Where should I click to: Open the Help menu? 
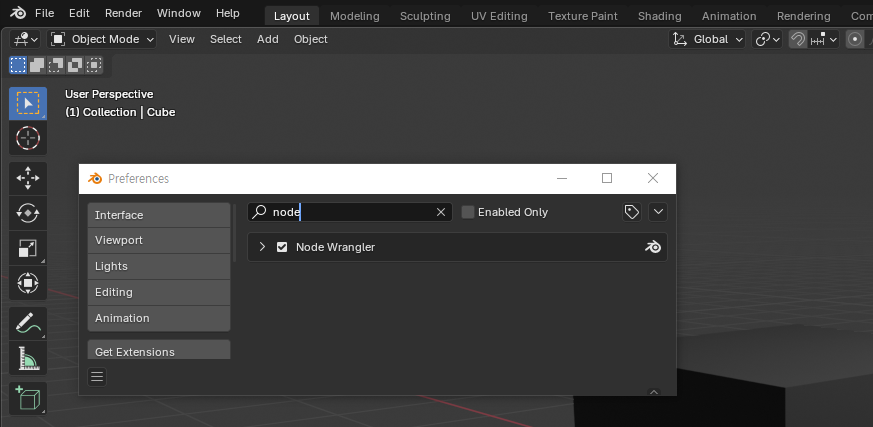pos(228,13)
